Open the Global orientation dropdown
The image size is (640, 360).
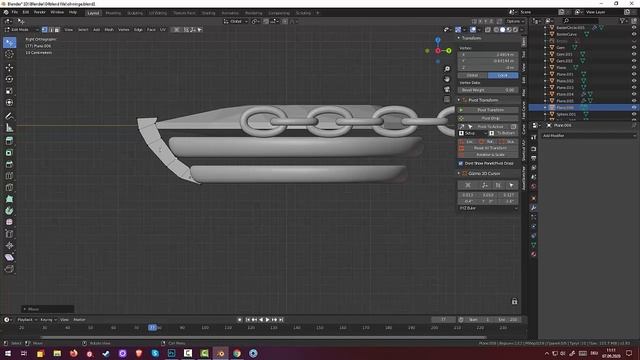(x=236, y=21)
